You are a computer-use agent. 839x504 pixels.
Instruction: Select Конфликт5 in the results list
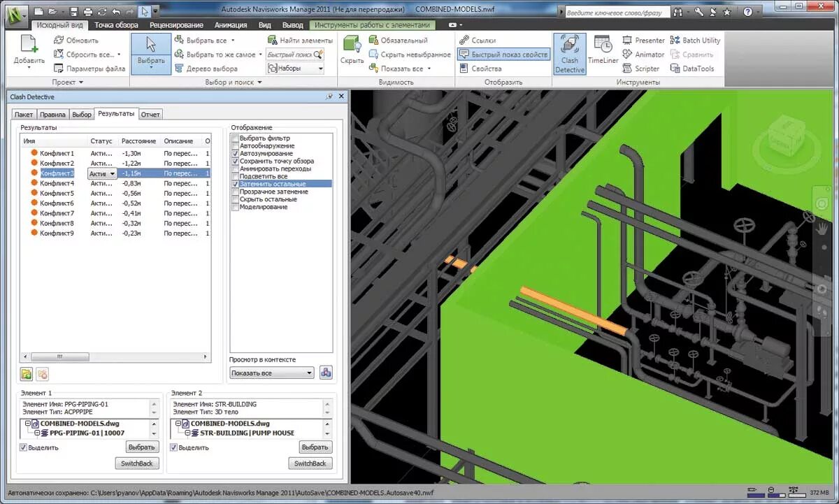click(x=57, y=193)
